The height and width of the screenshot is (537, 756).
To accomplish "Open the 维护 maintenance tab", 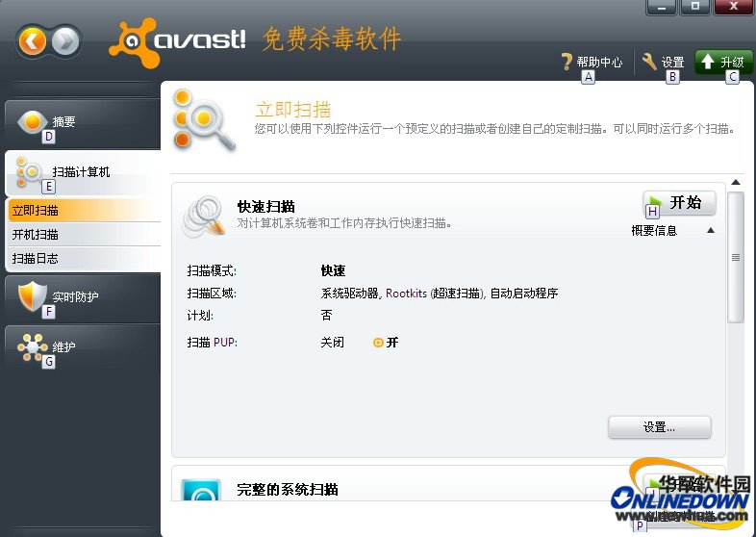I will coord(83,348).
